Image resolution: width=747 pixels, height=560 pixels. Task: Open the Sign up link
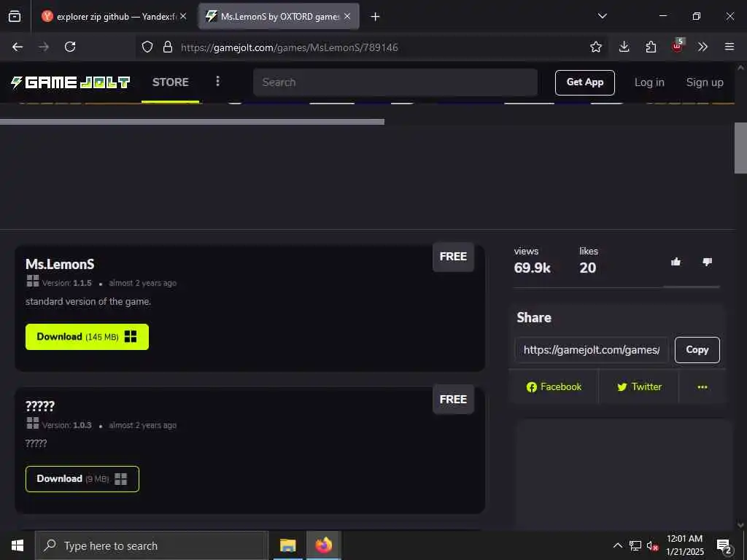pyautogui.click(x=705, y=82)
